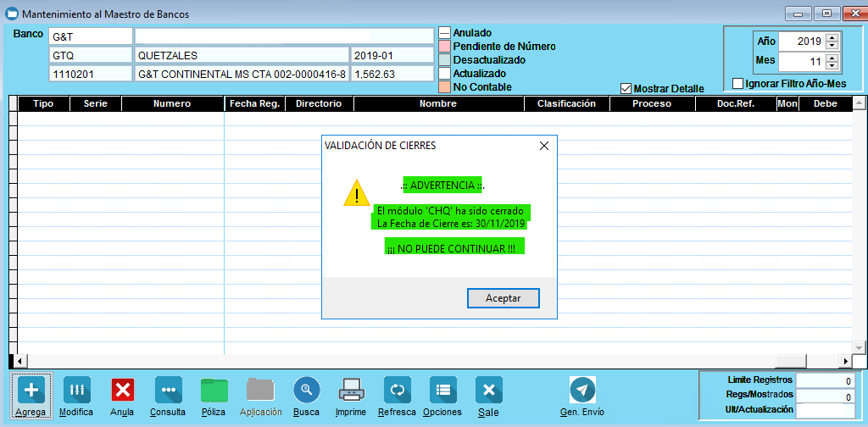Close the Validación de Cierres dialog
The width and height of the screenshot is (868, 427).
[544, 146]
